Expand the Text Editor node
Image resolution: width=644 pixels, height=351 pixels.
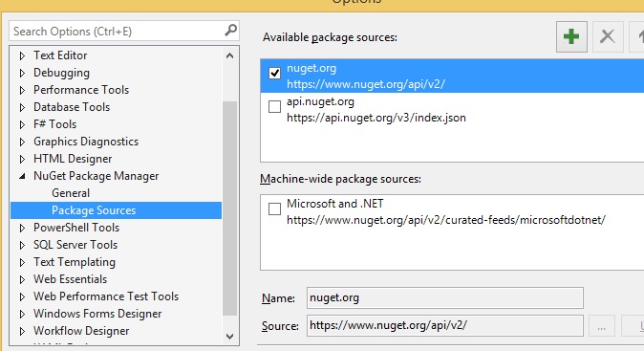point(22,55)
